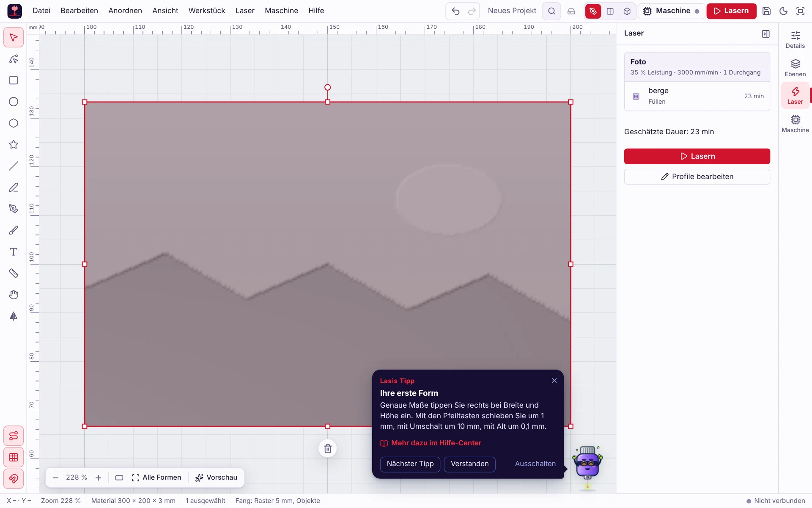The image size is (812, 508).
Task: Click Nächster Tipp in tip popup
Action: [410, 464]
